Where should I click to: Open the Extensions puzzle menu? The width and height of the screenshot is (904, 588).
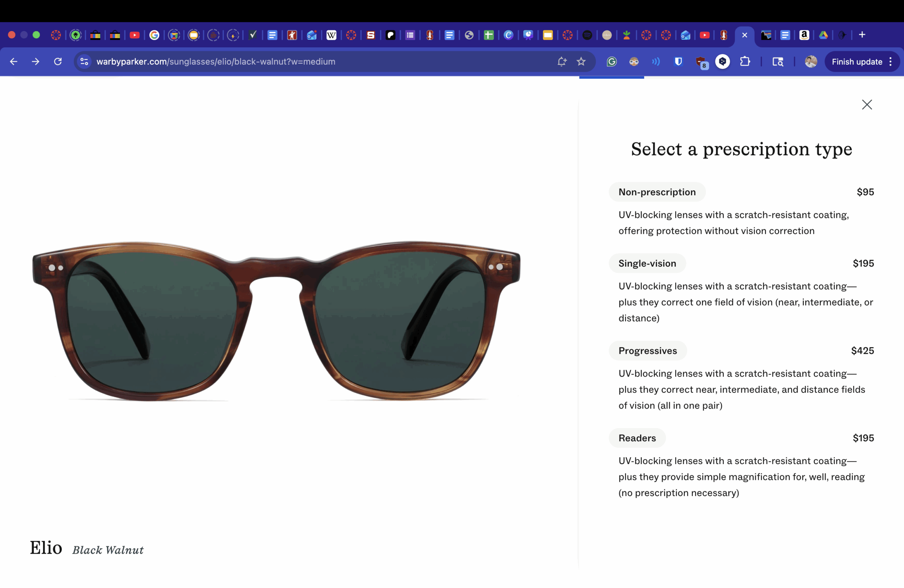pyautogui.click(x=745, y=61)
